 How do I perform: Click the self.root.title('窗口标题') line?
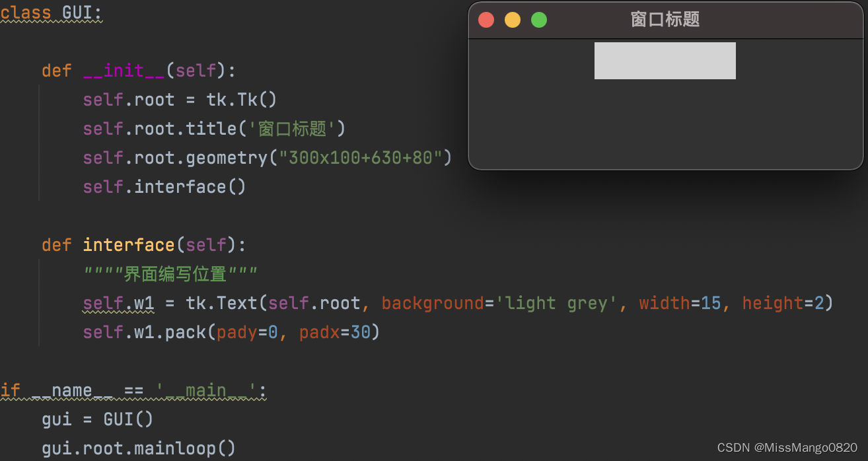click(x=215, y=128)
